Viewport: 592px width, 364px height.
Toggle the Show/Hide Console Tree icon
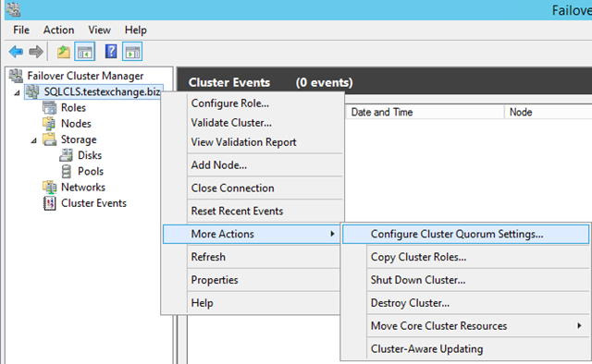84,52
